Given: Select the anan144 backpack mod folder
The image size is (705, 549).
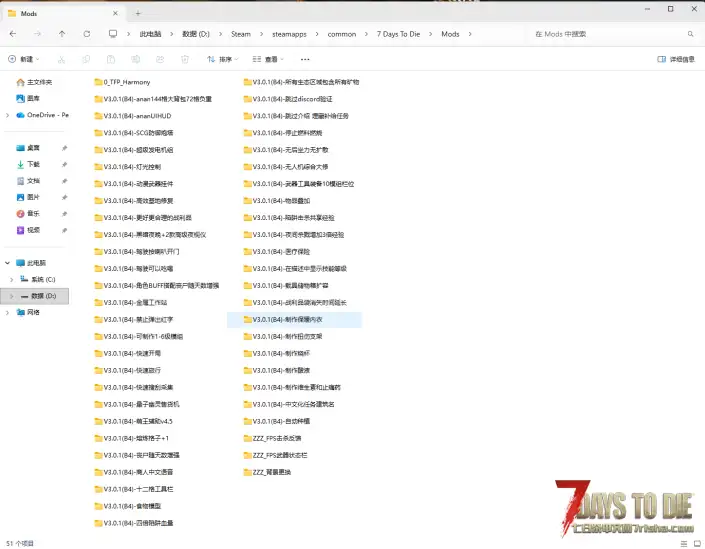Looking at the screenshot, I should (x=153, y=99).
